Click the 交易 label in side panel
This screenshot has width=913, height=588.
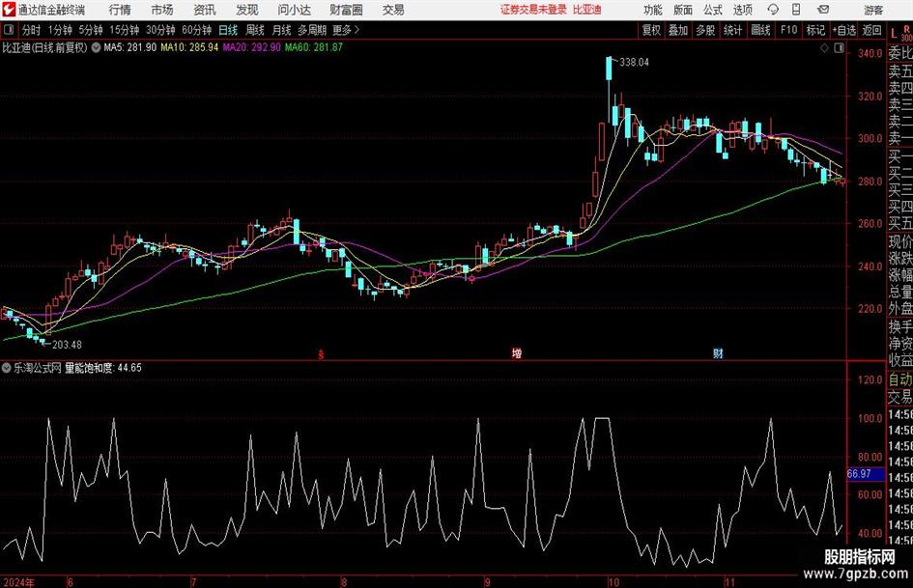[900, 397]
